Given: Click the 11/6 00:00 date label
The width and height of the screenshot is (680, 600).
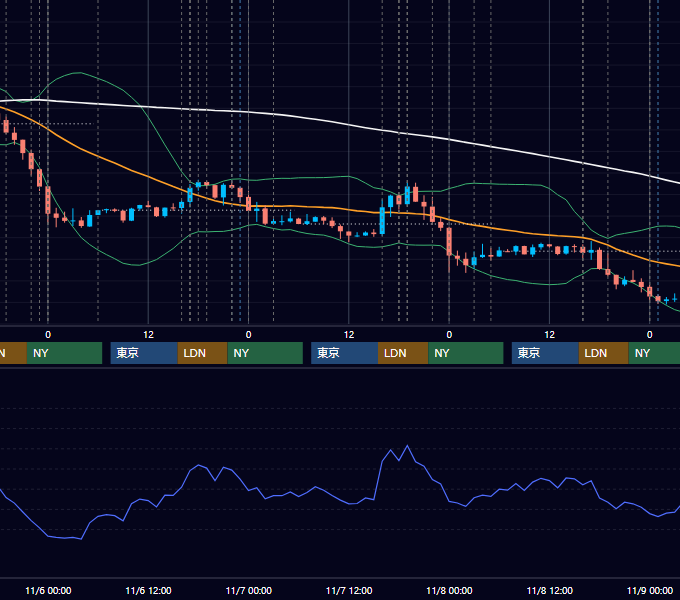Looking at the screenshot, I should tap(48, 590).
